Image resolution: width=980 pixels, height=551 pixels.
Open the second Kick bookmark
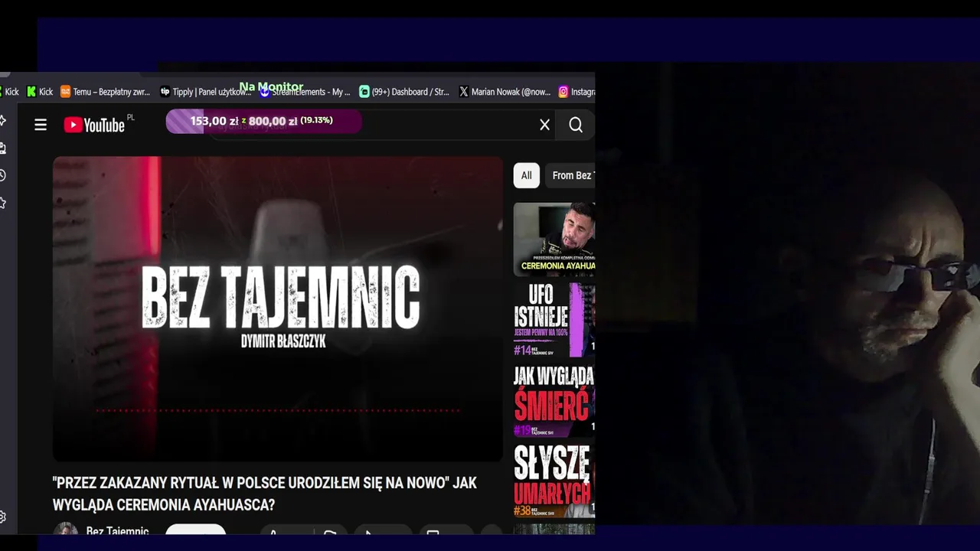tap(40, 92)
